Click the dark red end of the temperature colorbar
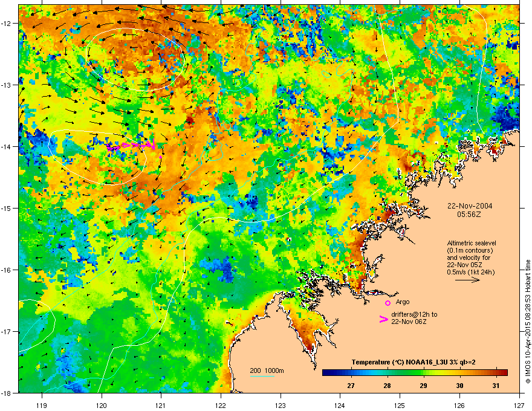 pyautogui.click(x=505, y=373)
